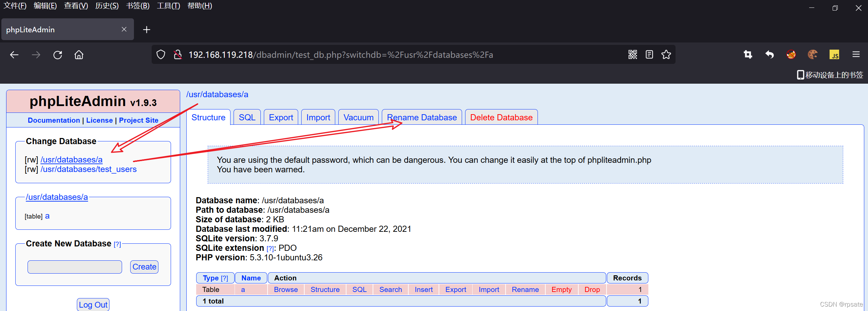Image resolution: width=868 pixels, height=311 pixels.
Task: Sort table list by Type
Action: 210,278
